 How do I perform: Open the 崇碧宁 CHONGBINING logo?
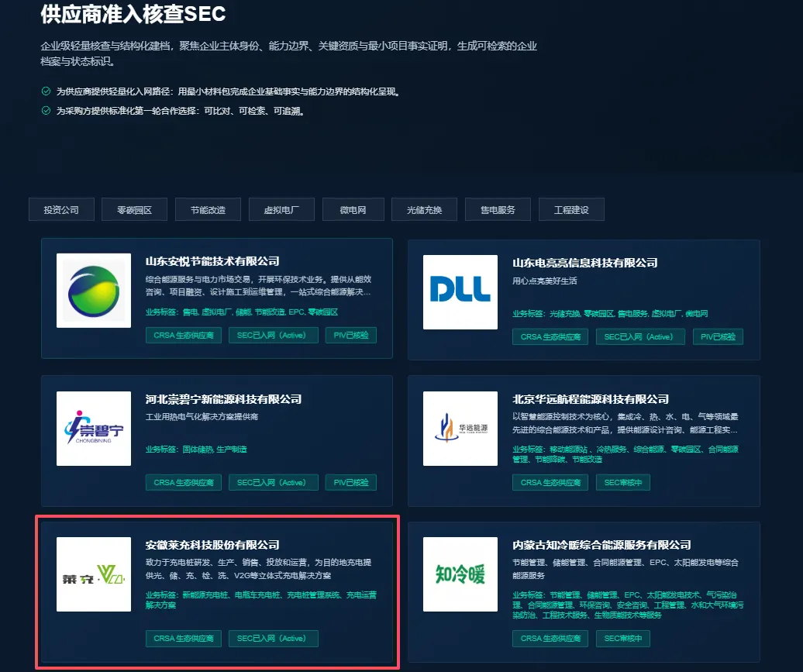pos(94,429)
